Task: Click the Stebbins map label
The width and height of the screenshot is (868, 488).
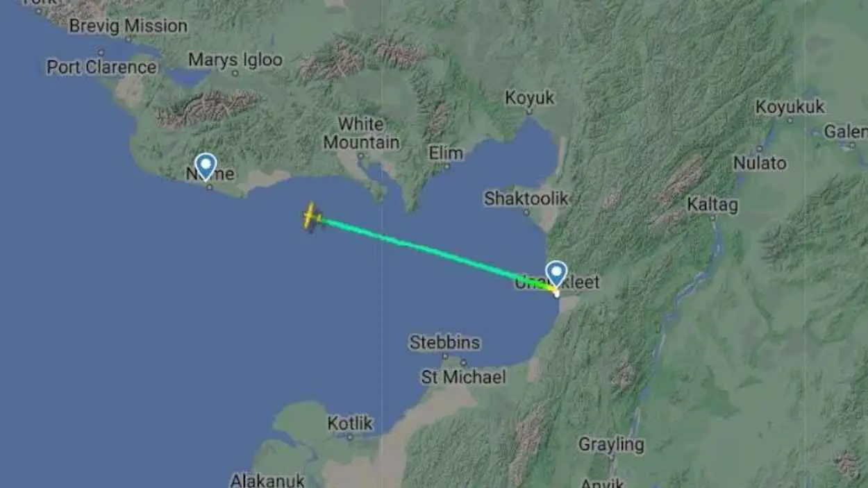Action: pyautogui.click(x=444, y=342)
